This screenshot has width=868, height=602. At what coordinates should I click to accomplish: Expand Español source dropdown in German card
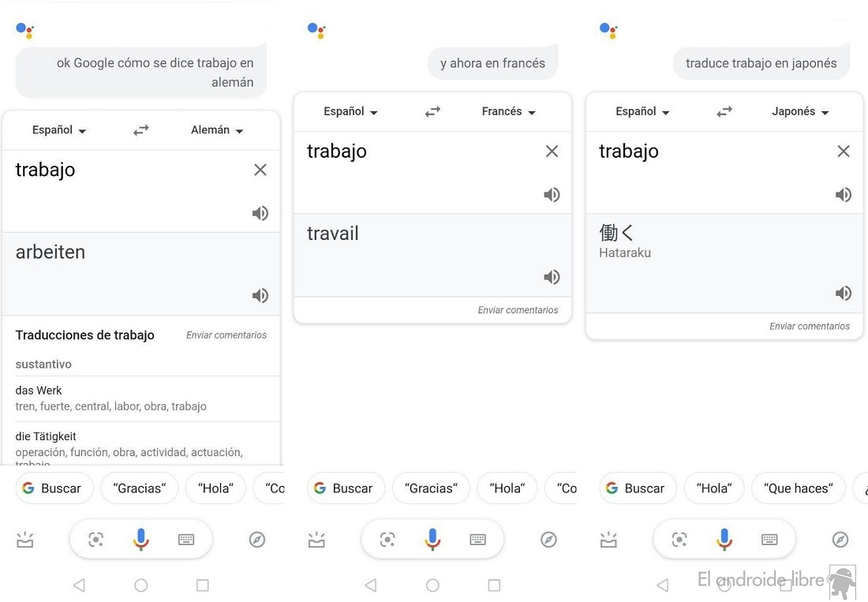coord(59,130)
